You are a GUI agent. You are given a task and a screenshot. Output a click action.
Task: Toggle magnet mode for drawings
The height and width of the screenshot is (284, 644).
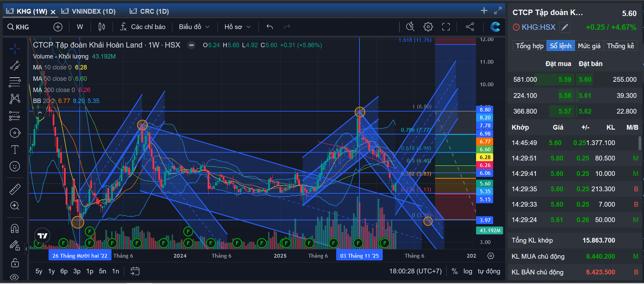[15, 228]
